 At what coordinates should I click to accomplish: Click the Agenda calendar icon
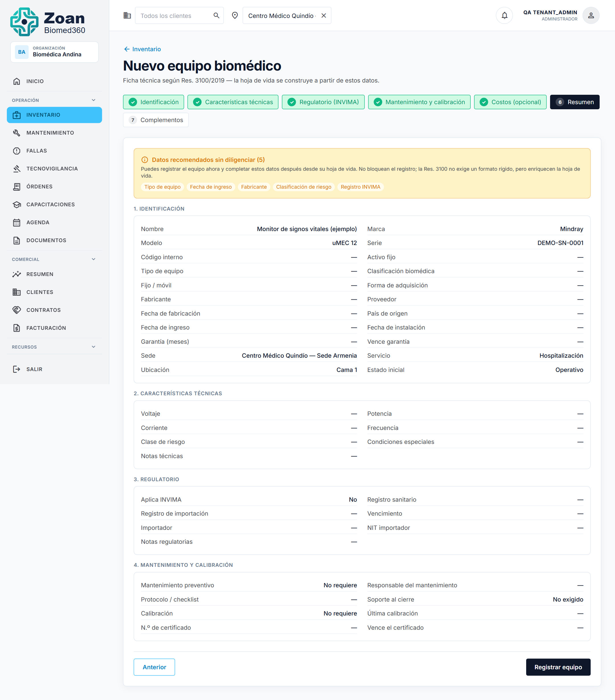(17, 223)
